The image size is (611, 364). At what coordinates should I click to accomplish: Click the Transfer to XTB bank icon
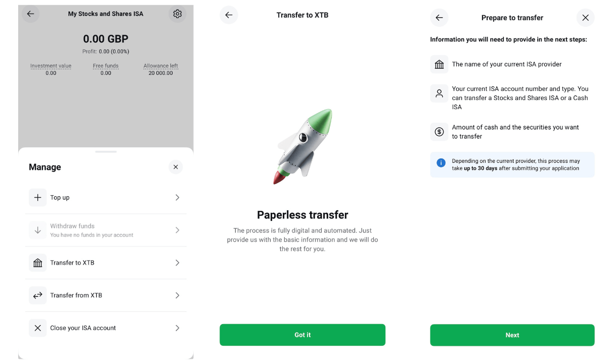pos(38,263)
